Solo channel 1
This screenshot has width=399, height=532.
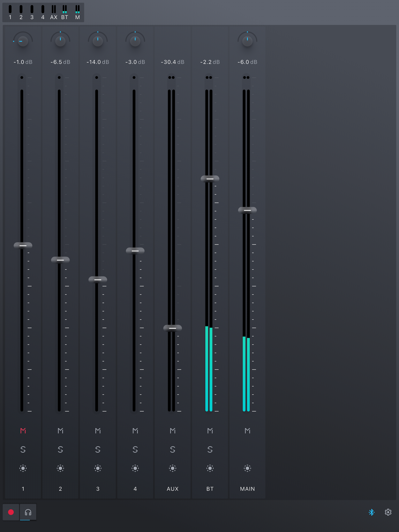point(23,449)
